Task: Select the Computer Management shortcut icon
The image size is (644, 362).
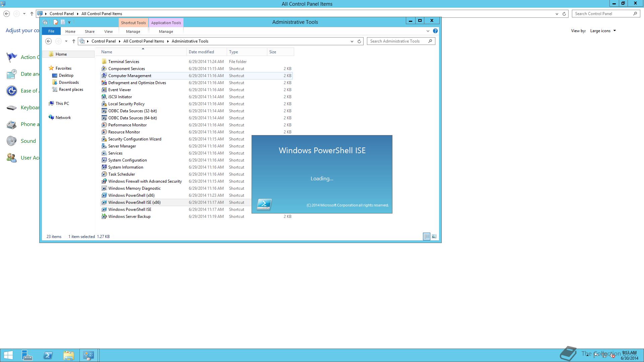Action: click(x=104, y=76)
